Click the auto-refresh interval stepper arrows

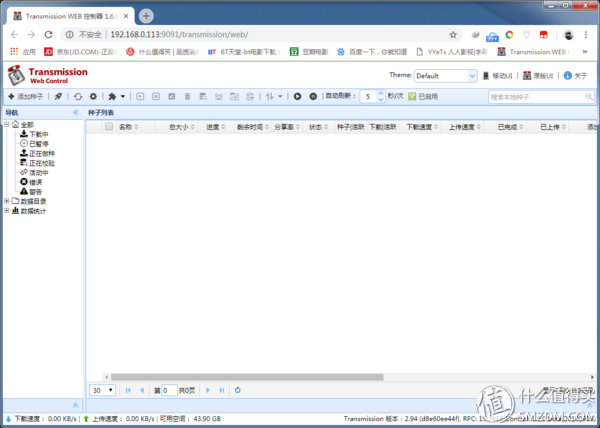380,96
